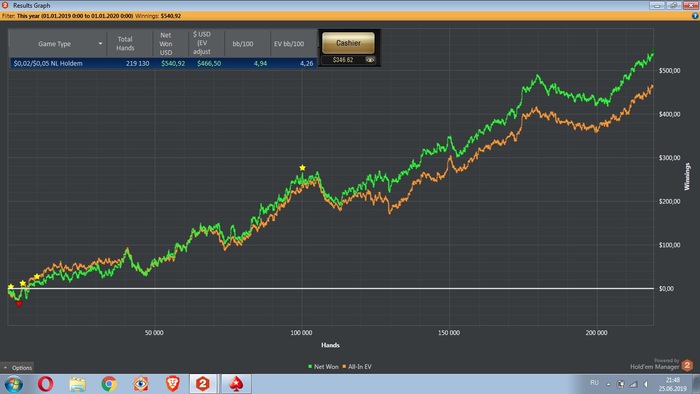Click the $ USD (EV adjust) column header

point(202,43)
